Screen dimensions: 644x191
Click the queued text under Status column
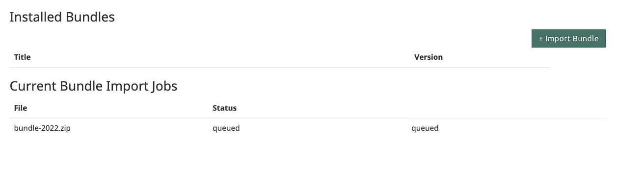tap(226, 129)
